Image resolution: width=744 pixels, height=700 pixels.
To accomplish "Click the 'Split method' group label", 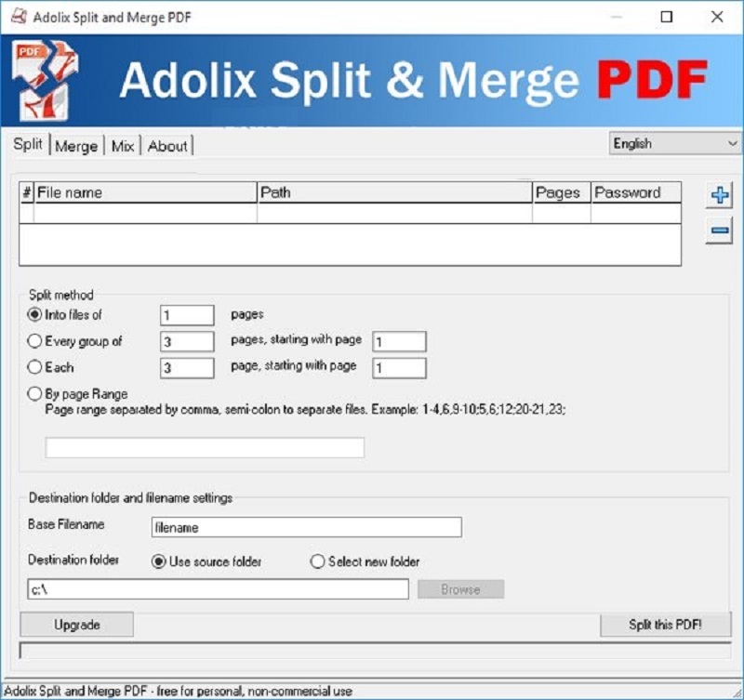I will [x=61, y=295].
